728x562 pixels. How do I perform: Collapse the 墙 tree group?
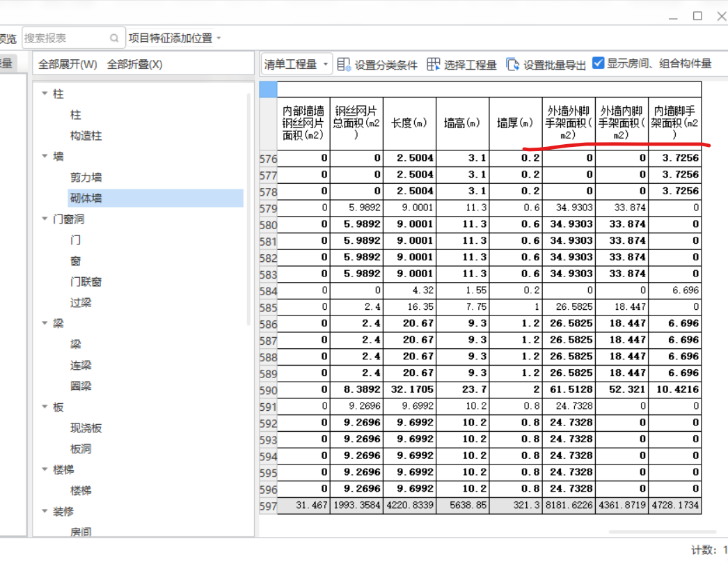pyautogui.click(x=45, y=156)
